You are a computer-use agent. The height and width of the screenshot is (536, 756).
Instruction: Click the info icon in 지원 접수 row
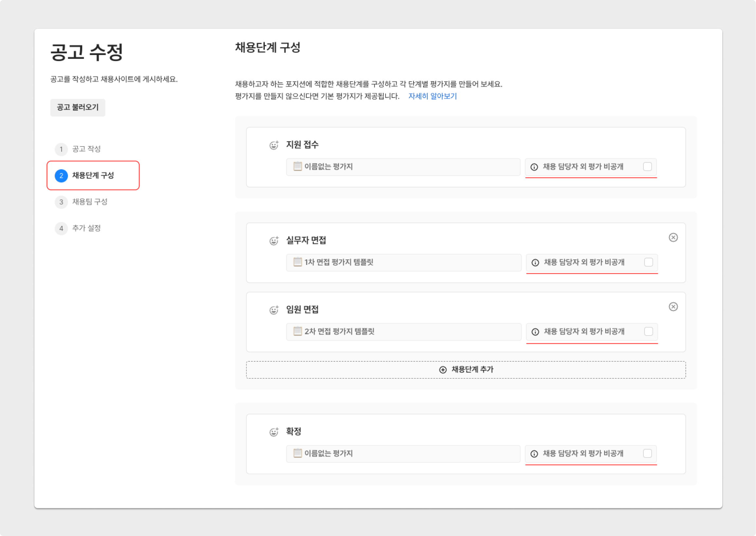(534, 167)
